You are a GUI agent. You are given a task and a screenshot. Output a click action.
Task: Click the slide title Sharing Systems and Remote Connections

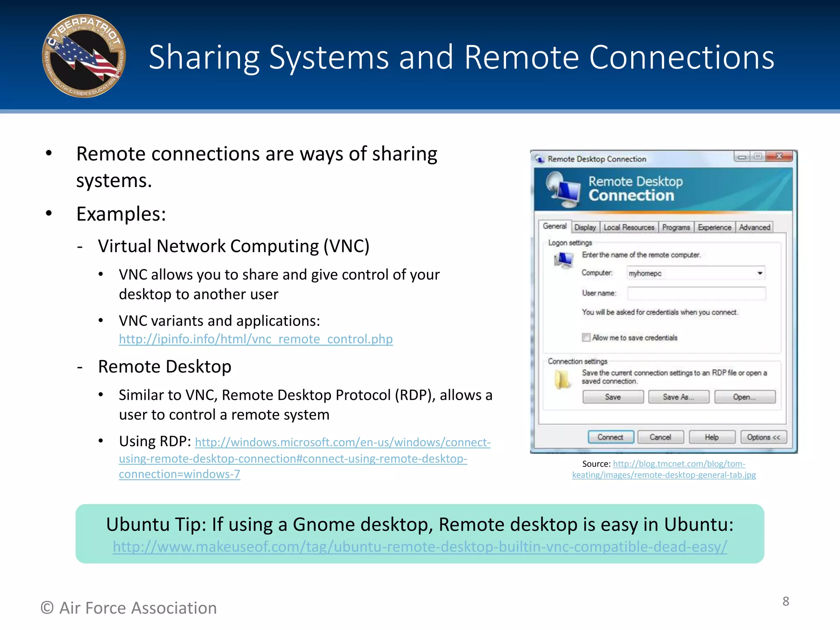[461, 57]
